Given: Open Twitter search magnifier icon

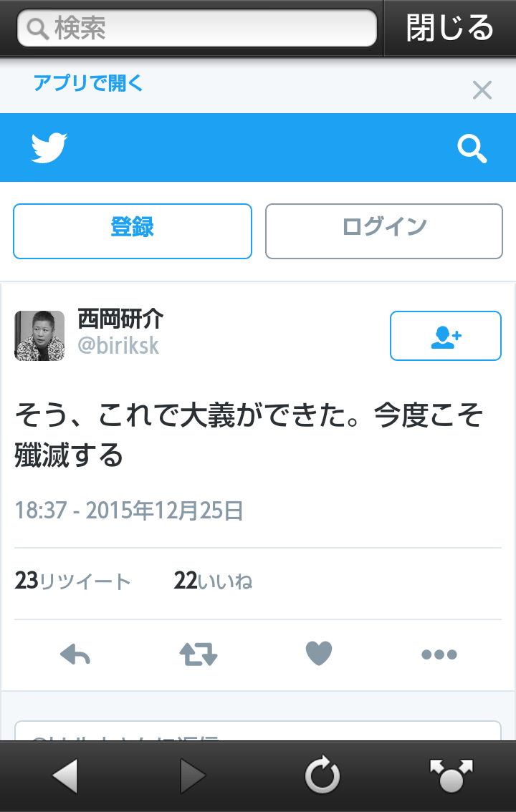Looking at the screenshot, I should [x=472, y=149].
